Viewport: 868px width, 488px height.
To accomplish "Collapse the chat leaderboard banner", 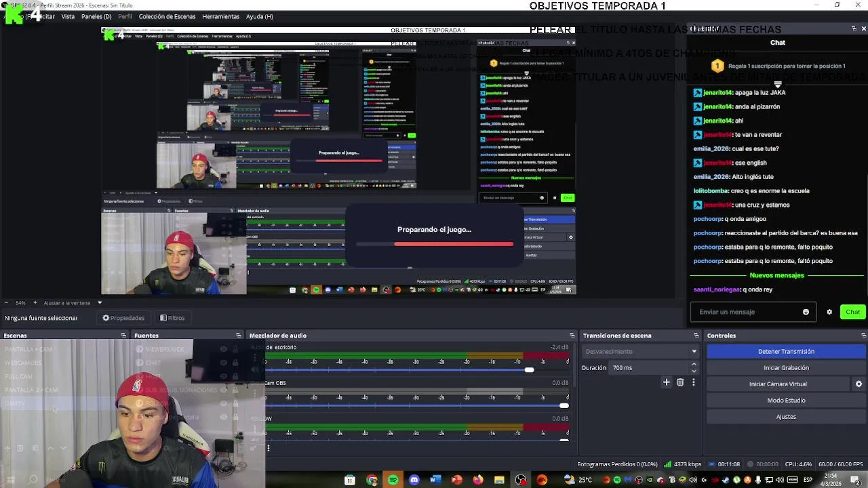I will [778, 84].
